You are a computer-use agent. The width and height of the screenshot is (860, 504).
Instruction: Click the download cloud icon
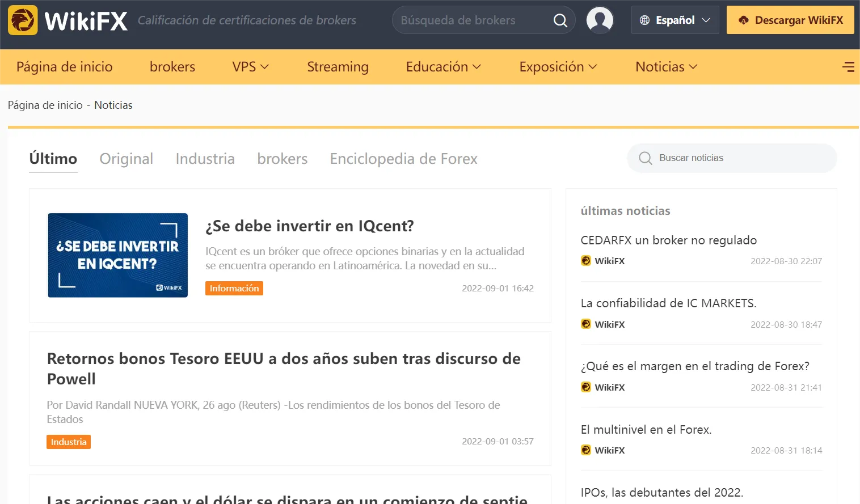point(743,20)
